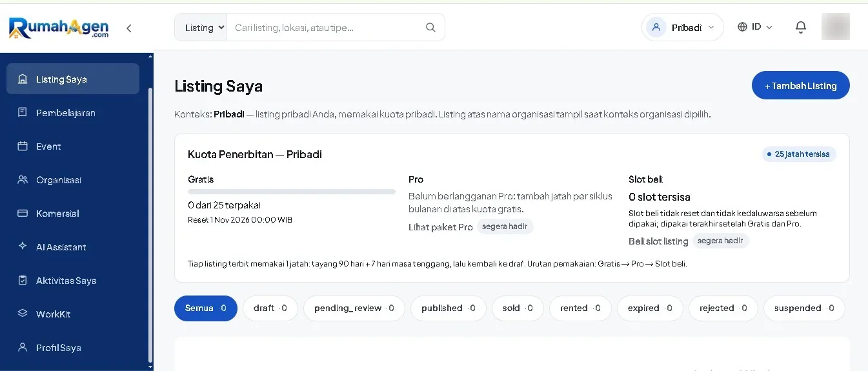Click the search magnifier icon

[x=430, y=28]
